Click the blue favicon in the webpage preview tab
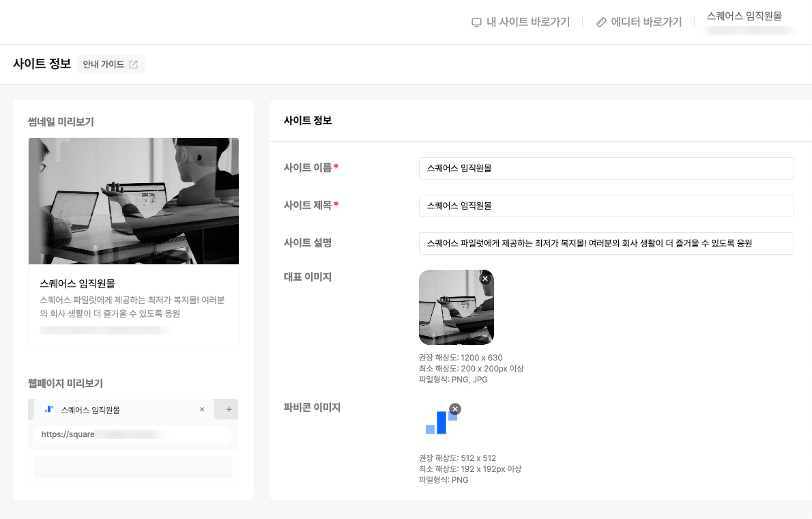812x519 pixels. 48,410
